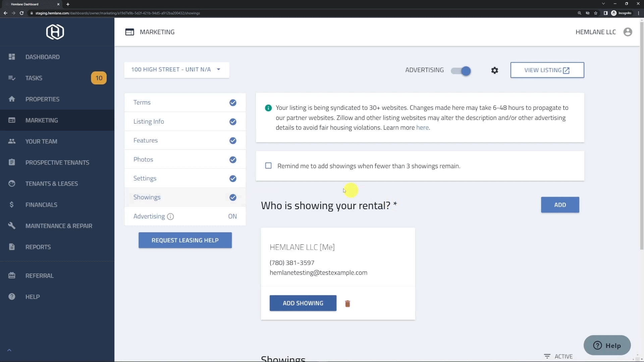Image resolution: width=644 pixels, height=362 pixels.
Task: Open the Listing Info section
Action: pos(185,122)
